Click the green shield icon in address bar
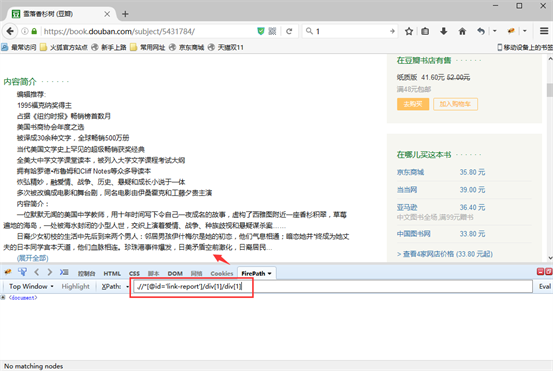This screenshot has height=371, width=553. tap(261, 31)
